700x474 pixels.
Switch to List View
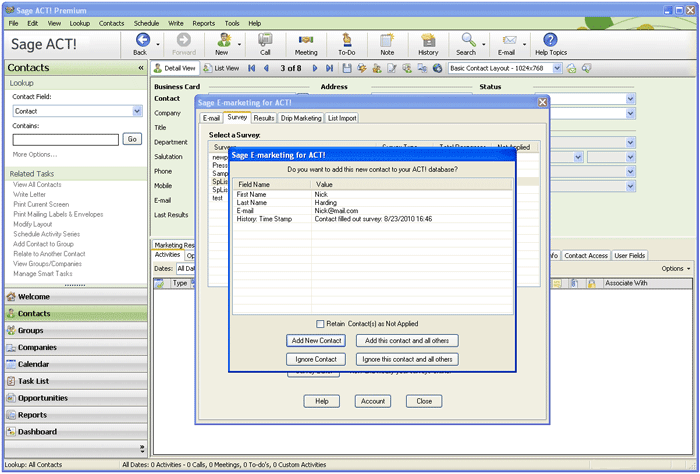221,68
